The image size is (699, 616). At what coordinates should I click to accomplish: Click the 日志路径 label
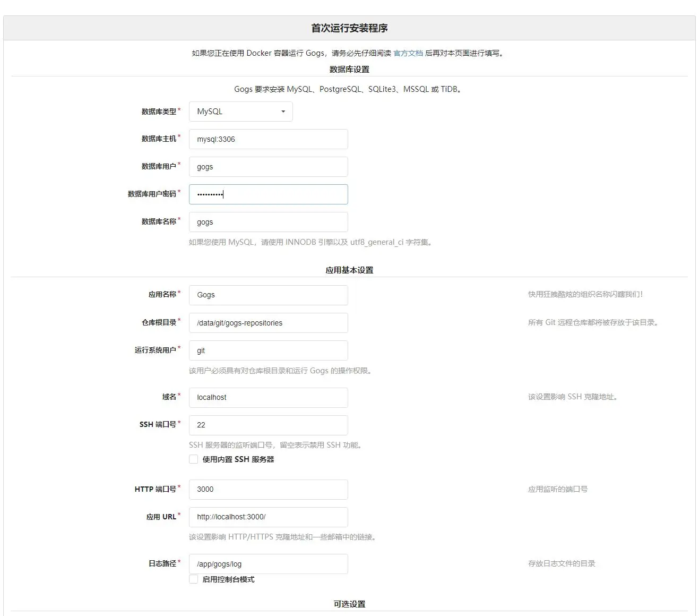tap(162, 563)
